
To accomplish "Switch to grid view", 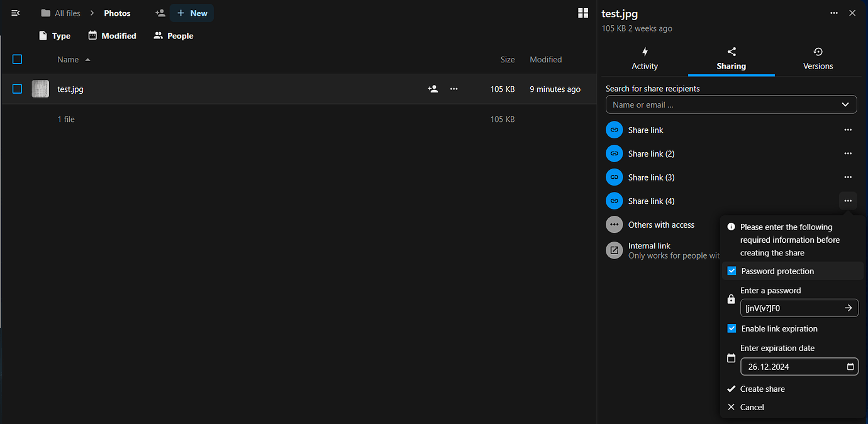I will [583, 13].
